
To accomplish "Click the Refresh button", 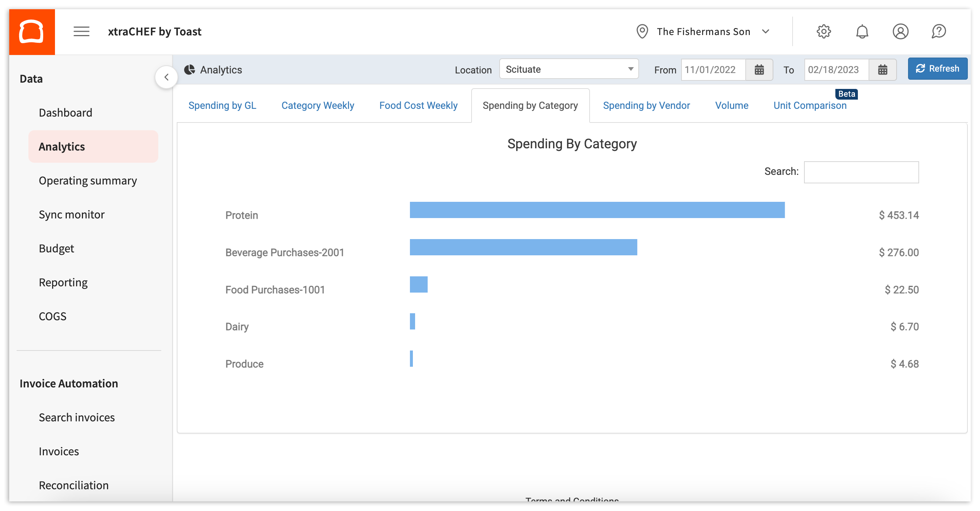I will click(x=938, y=69).
